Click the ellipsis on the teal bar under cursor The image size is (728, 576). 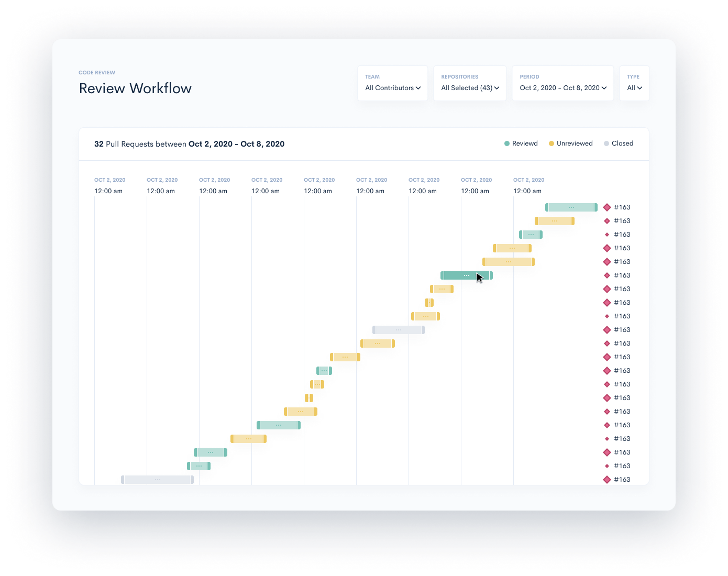pyautogui.click(x=466, y=275)
